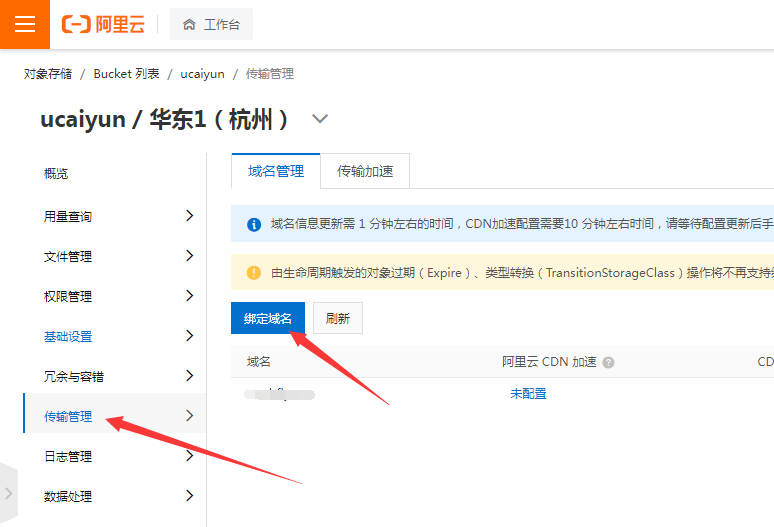The width and height of the screenshot is (774, 527).
Task: Open 概览 in the sidebar
Action: click(56, 174)
